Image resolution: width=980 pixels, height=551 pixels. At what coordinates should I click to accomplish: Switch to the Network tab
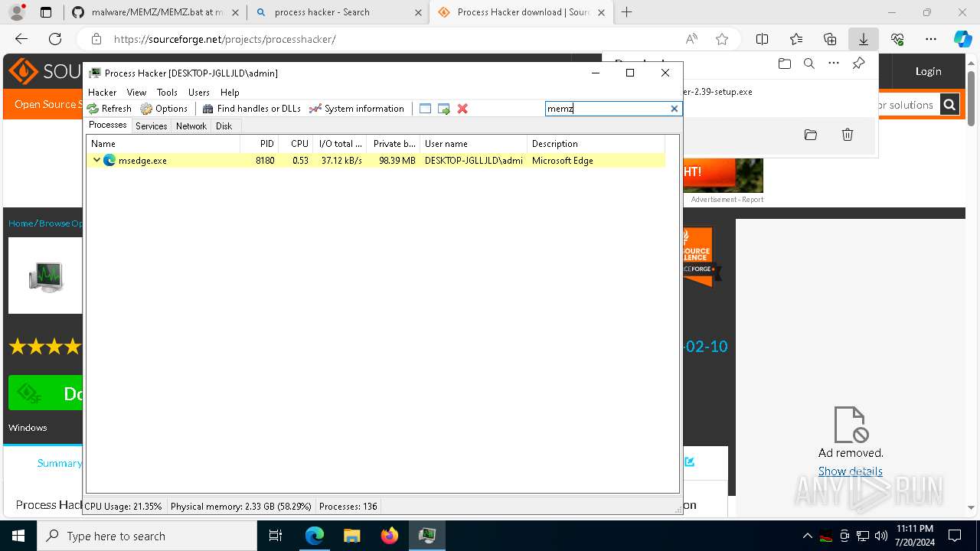click(191, 126)
